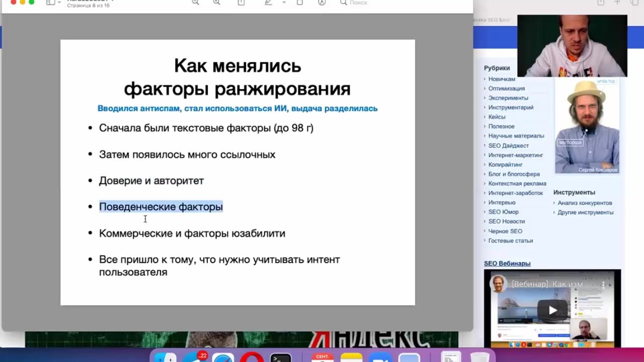Open Notes app in the Dock
644x362 pixels.
coord(351,357)
